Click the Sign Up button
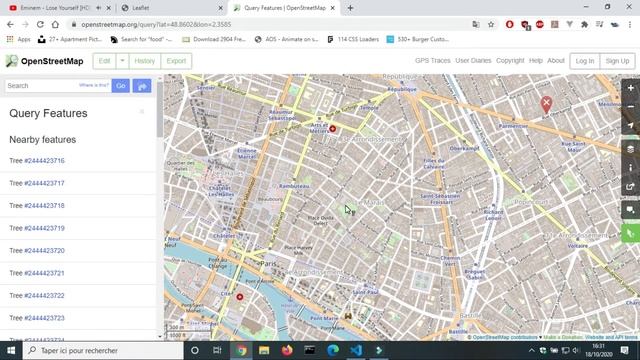Viewport: 640px width, 360px height. click(617, 61)
